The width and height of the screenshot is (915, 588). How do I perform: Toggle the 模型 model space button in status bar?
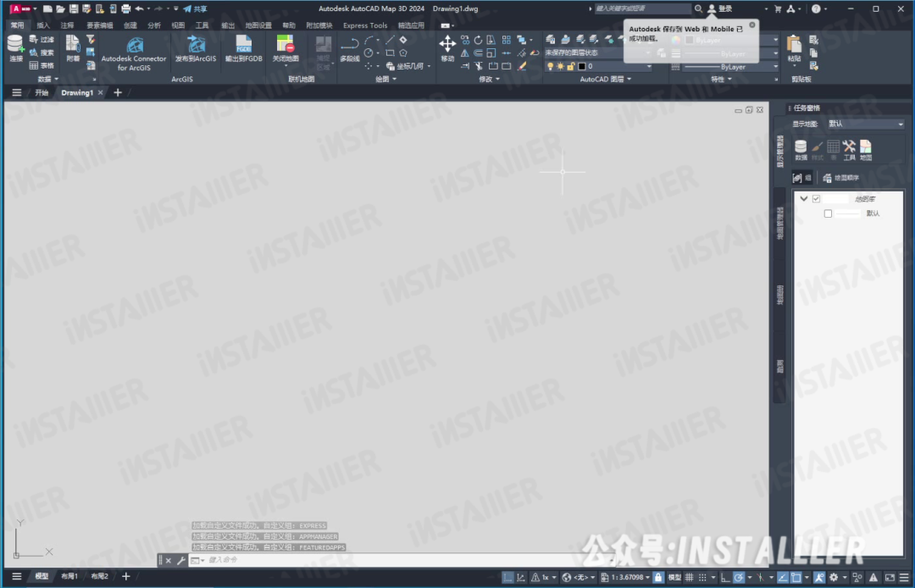coord(674,577)
